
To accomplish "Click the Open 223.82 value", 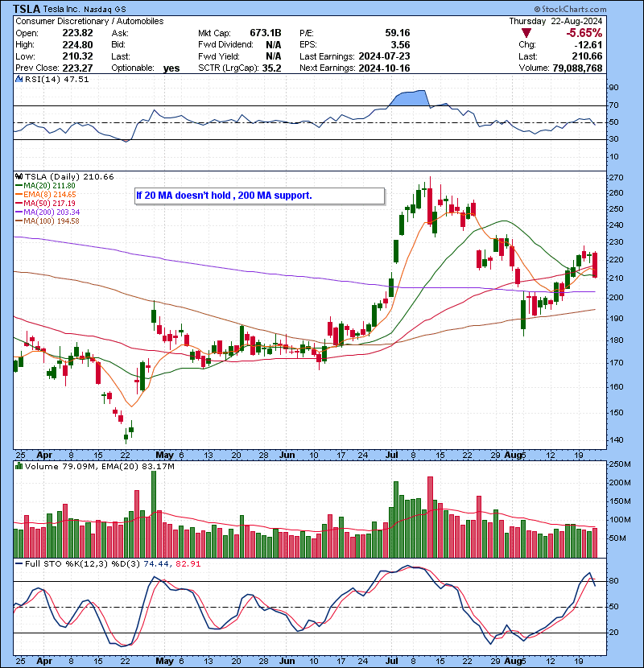I will point(77,33).
